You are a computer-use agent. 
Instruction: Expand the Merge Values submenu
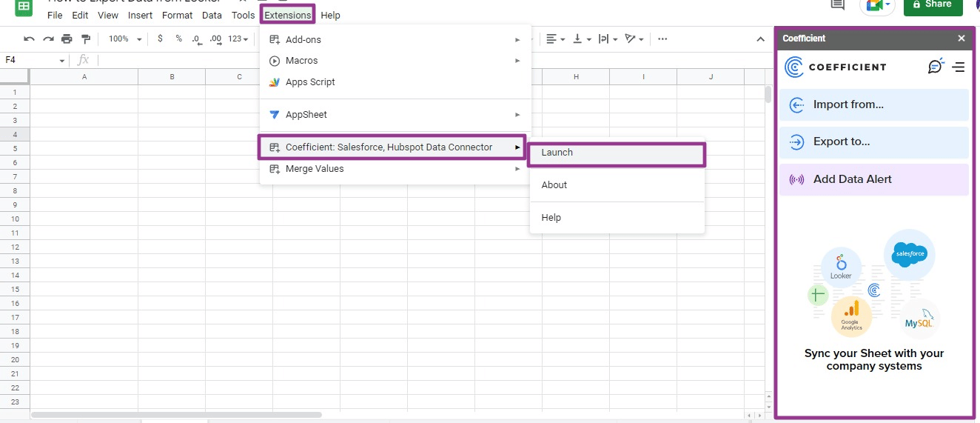coord(395,169)
